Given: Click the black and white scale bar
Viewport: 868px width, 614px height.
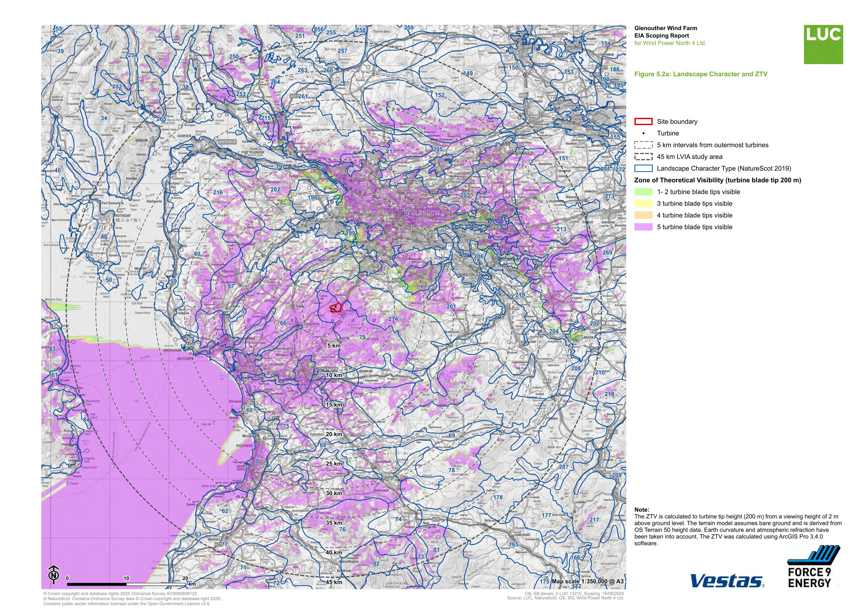Looking at the screenshot, I should [x=126, y=585].
